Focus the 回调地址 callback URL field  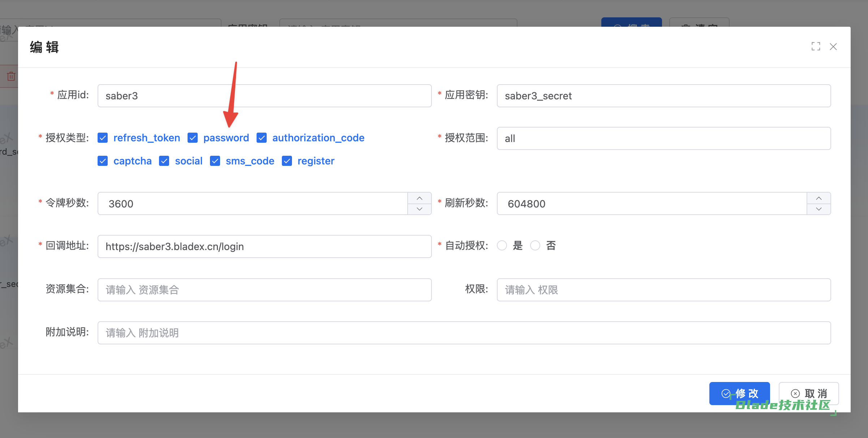[264, 246]
